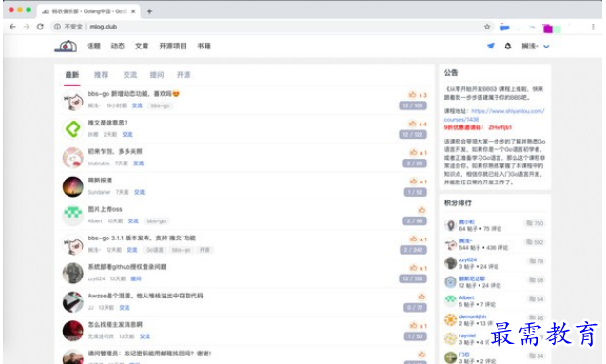Bookmark page with the star icon

pyautogui.click(x=487, y=27)
